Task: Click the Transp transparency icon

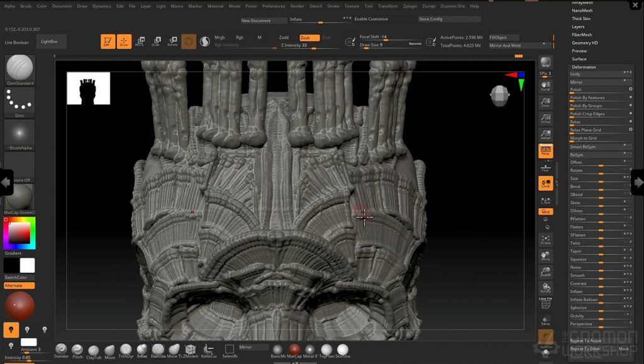Action: [545, 321]
